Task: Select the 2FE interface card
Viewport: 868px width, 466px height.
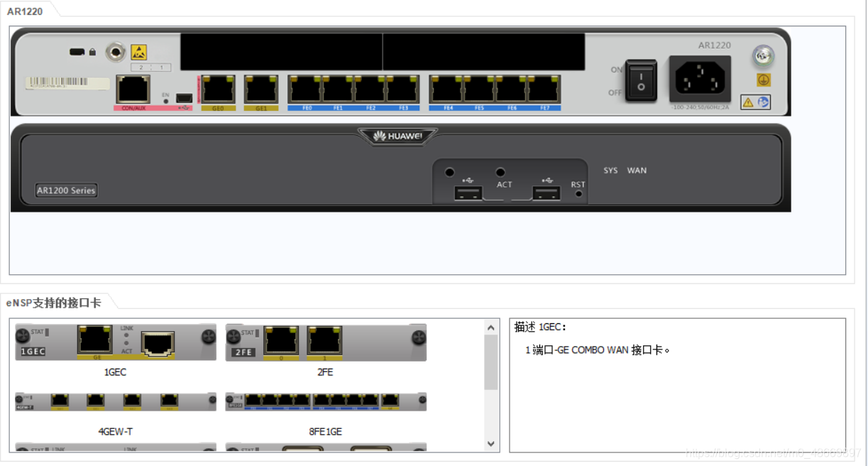Action: [326, 342]
